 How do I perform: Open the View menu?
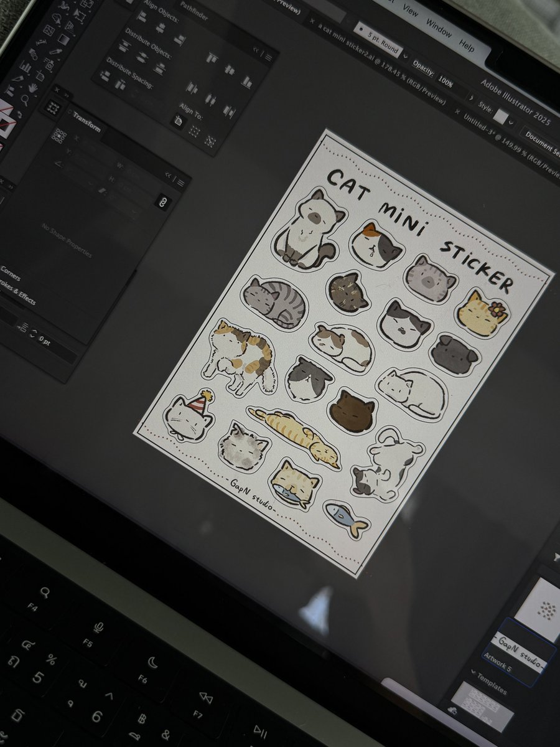coord(411,10)
